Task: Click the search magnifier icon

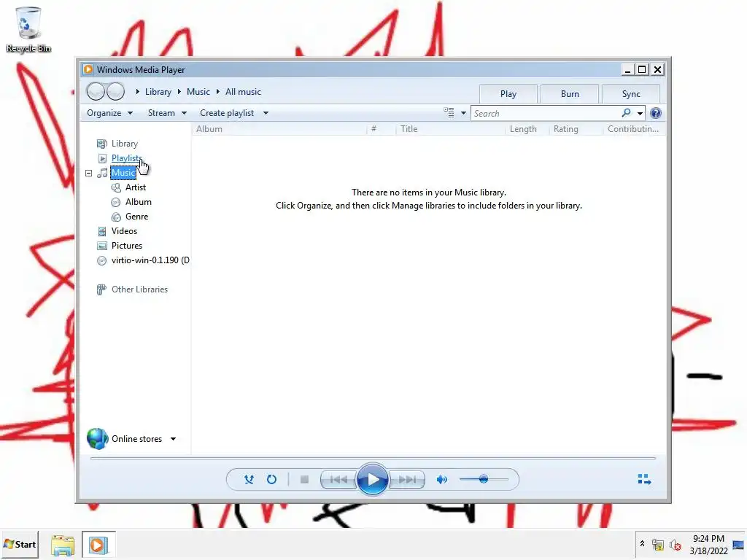Action: click(x=626, y=113)
